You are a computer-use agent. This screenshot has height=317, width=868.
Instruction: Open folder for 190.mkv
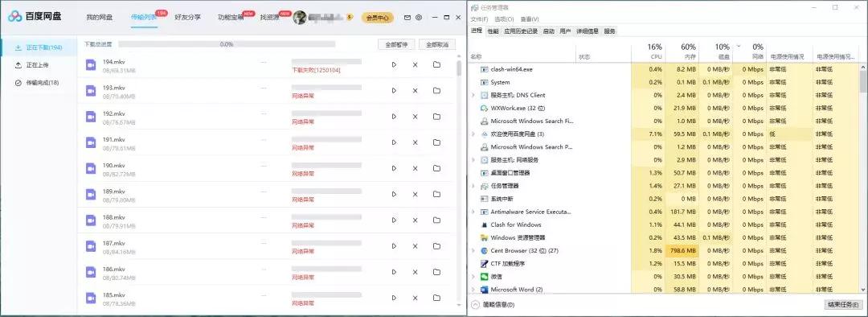(x=436, y=168)
